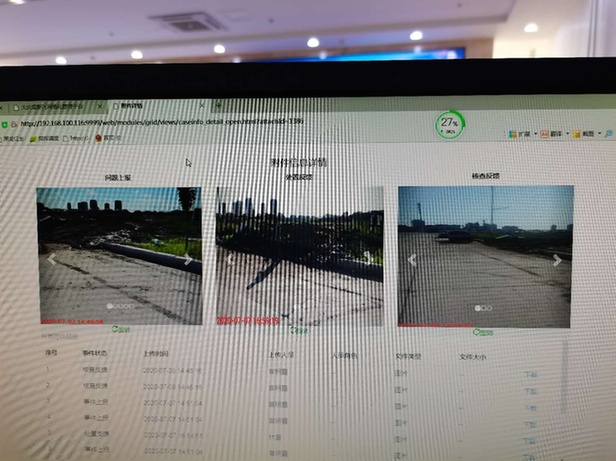Click the security shield icon in address bar
The width and height of the screenshot is (616, 461).
tap(6, 123)
